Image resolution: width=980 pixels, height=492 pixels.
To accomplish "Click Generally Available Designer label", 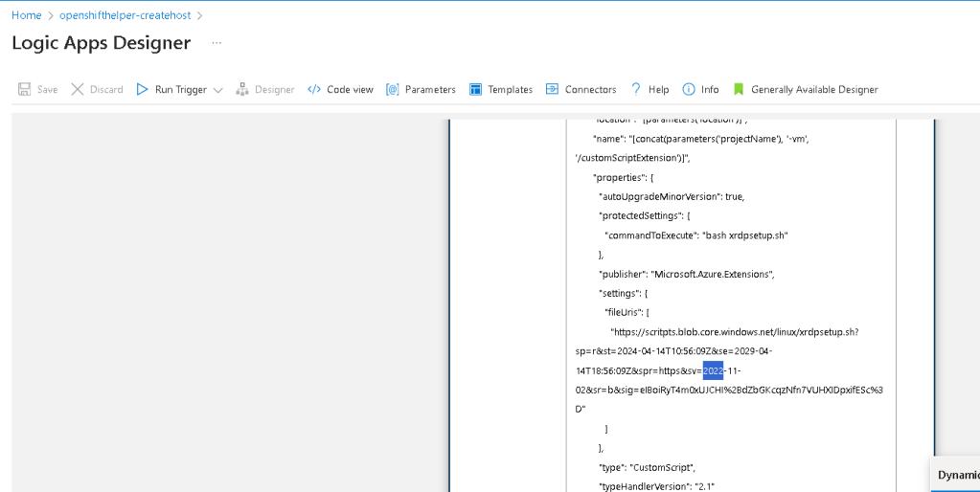I will (814, 89).
